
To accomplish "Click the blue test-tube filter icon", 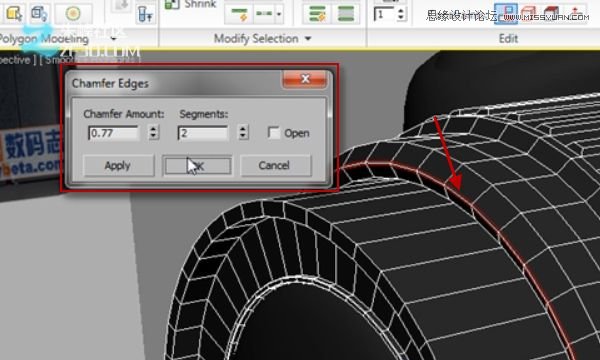I will pos(145,15).
